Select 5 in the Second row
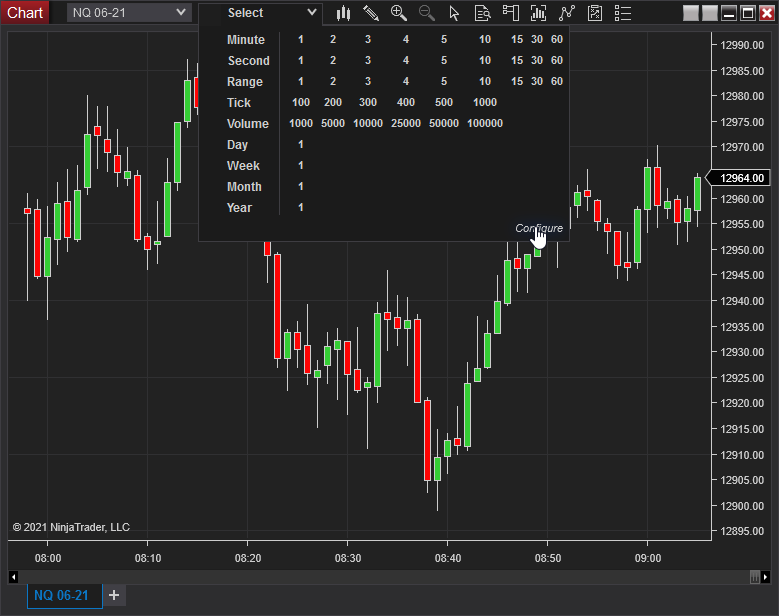The image size is (779, 616). (444, 60)
